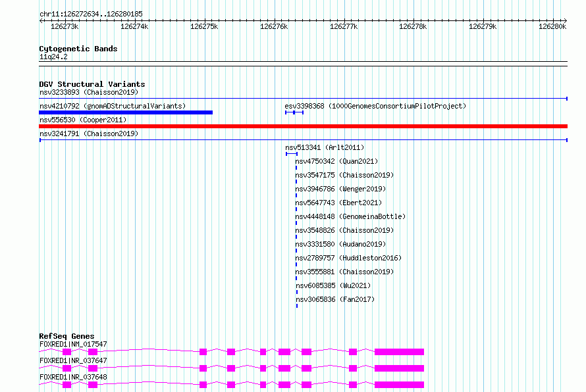The height and width of the screenshot is (392, 586).
Task: Select the thick blue nsv4210792 variant bar
Action: (x=126, y=112)
